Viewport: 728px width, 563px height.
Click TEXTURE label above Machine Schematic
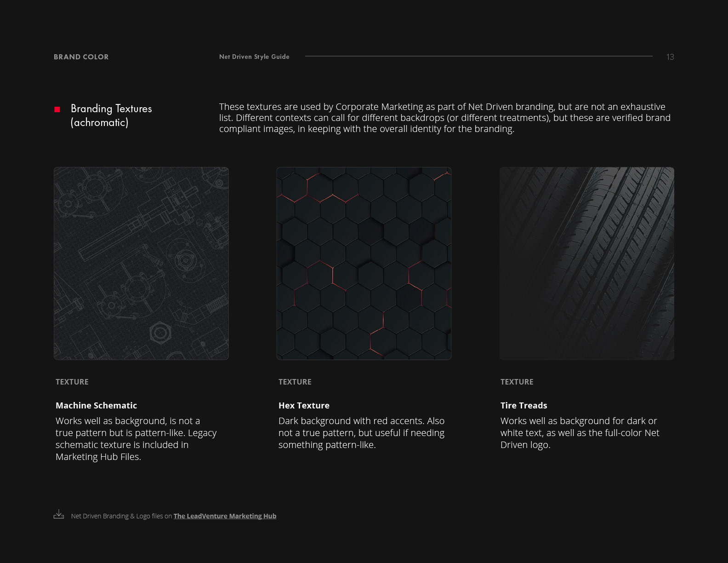pyautogui.click(x=72, y=382)
